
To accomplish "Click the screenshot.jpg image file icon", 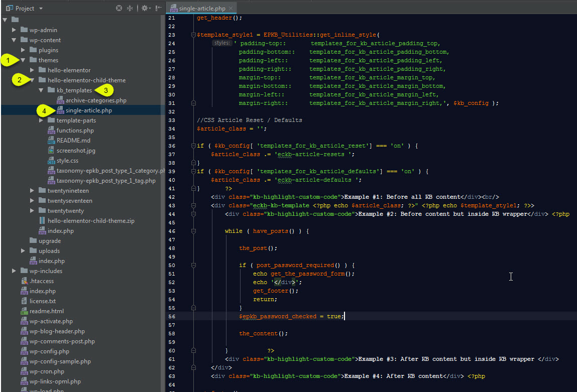I will pos(51,151).
